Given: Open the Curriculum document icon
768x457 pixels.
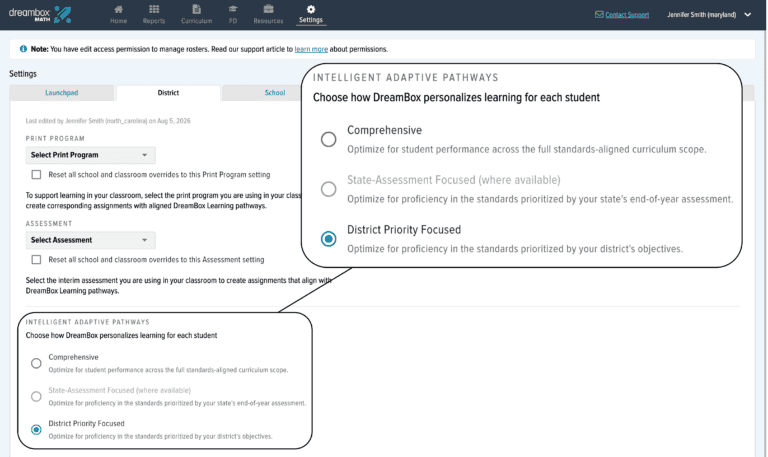Looking at the screenshot, I should tap(196, 9).
